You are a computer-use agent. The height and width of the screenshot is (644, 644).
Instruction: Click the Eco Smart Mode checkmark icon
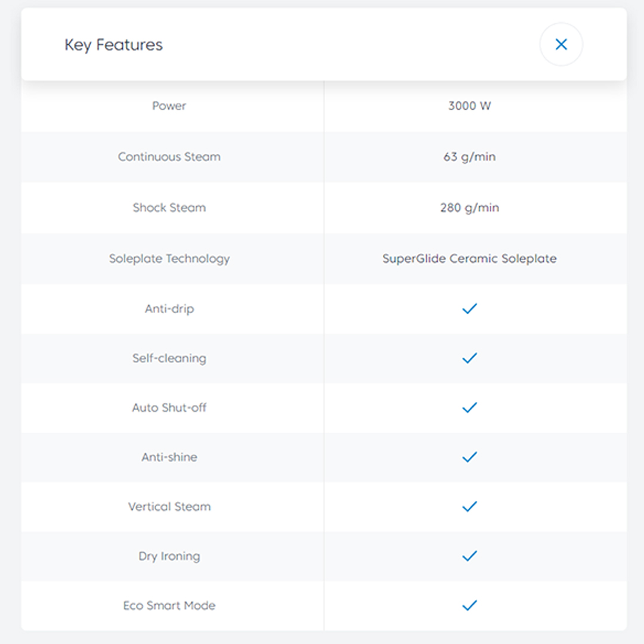(x=470, y=606)
